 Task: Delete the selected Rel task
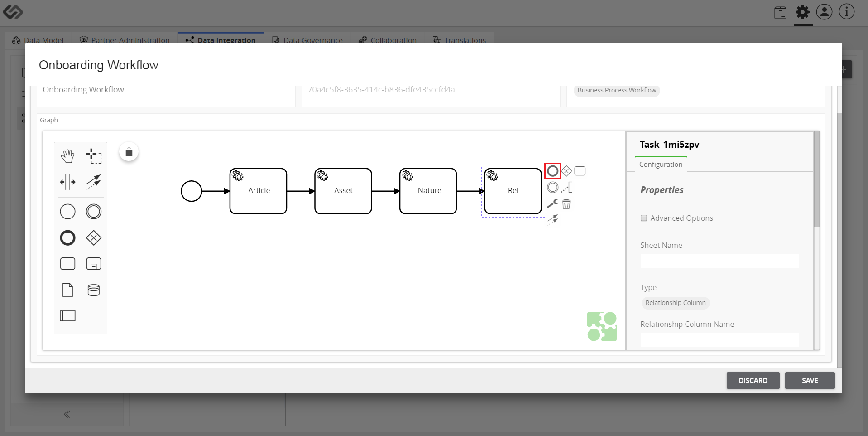[566, 204]
